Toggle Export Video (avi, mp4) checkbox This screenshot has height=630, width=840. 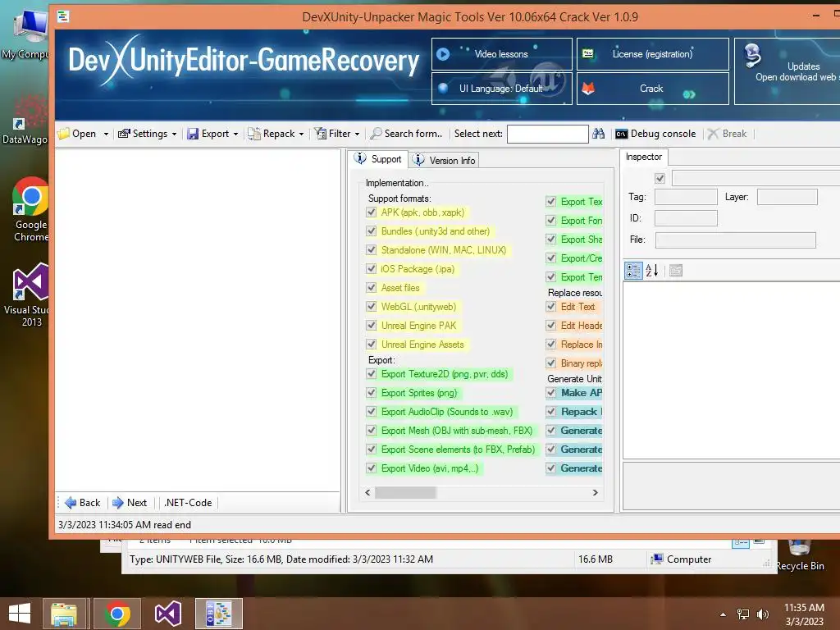(372, 468)
